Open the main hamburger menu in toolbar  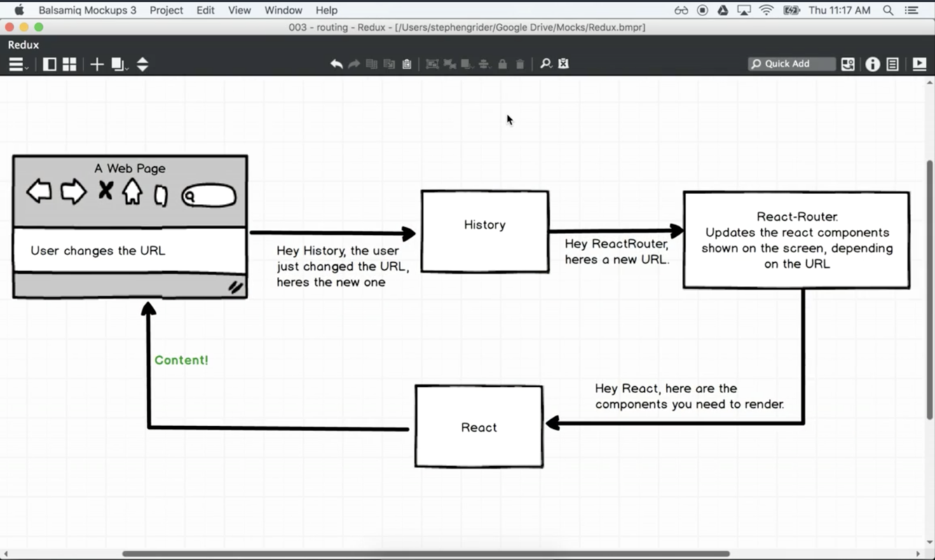[16, 64]
